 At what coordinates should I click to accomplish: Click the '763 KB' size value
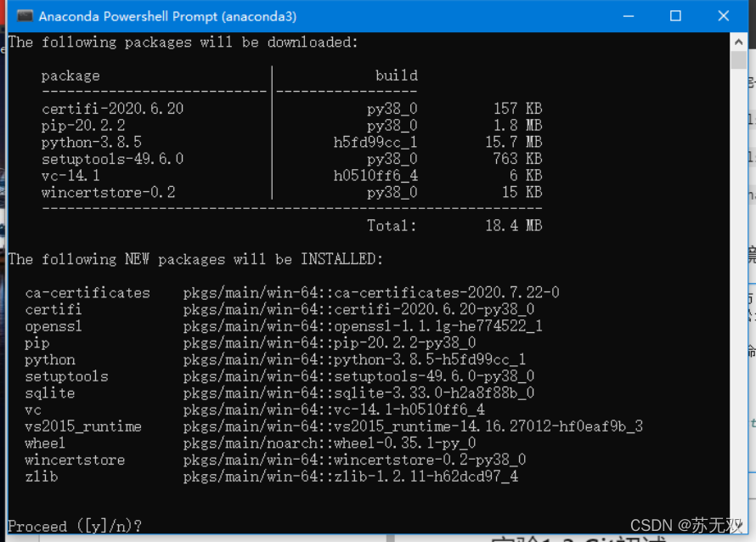point(518,159)
